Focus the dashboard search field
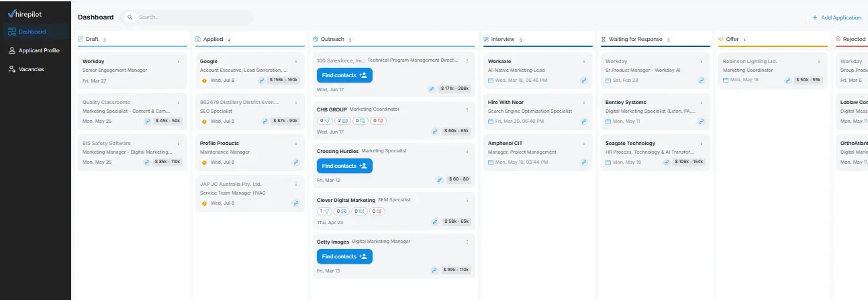Image resolution: width=868 pixels, height=300 pixels. point(187,17)
